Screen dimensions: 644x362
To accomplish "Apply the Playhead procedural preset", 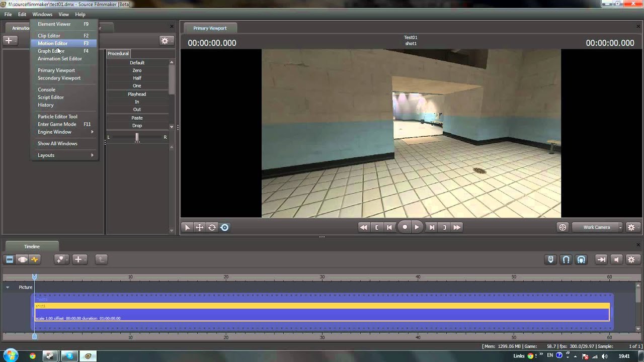I will (x=137, y=94).
